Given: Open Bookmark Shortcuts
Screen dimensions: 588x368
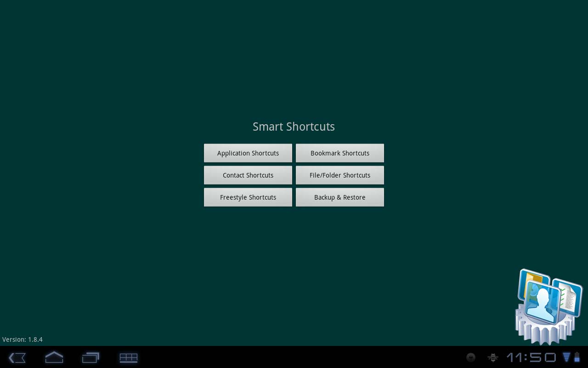Looking at the screenshot, I should [x=340, y=153].
